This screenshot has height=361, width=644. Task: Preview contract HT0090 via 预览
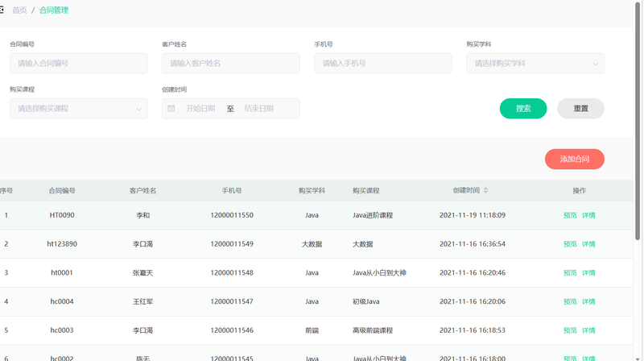pyautogui.click(x=570, y=215)
